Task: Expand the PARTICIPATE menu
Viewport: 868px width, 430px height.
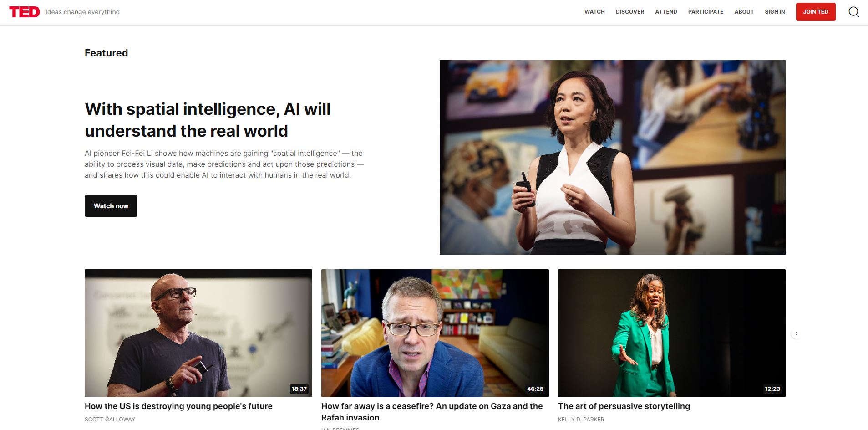Action: 706,12
